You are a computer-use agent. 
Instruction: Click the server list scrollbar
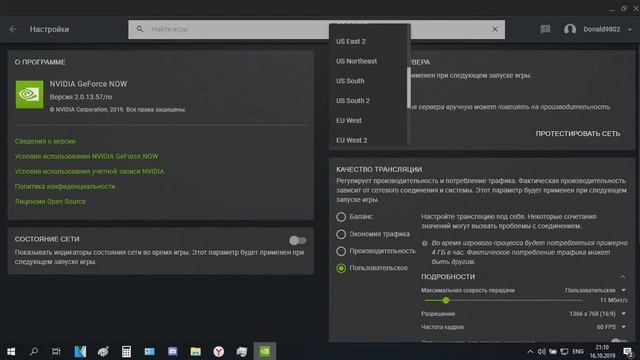pos(409,87)
